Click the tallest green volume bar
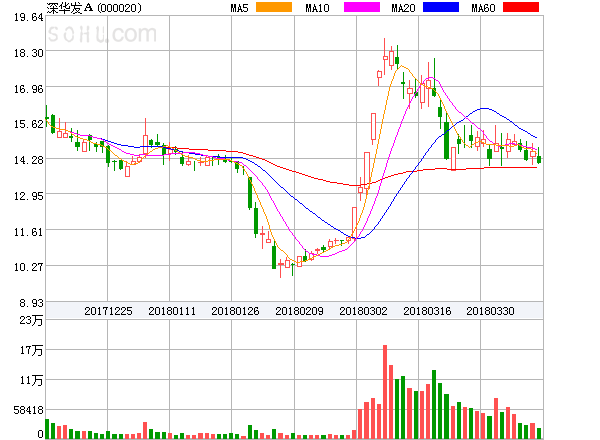This screenshot has width=600, height=440. [x=434, y=404]
